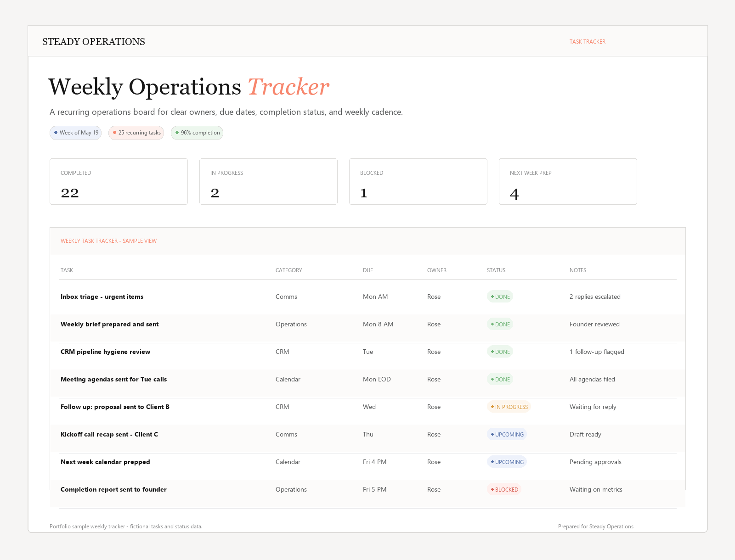The image size is (735, 560).
Task: Open the COMPLETED 22 summary card
Action: [119, 182]
